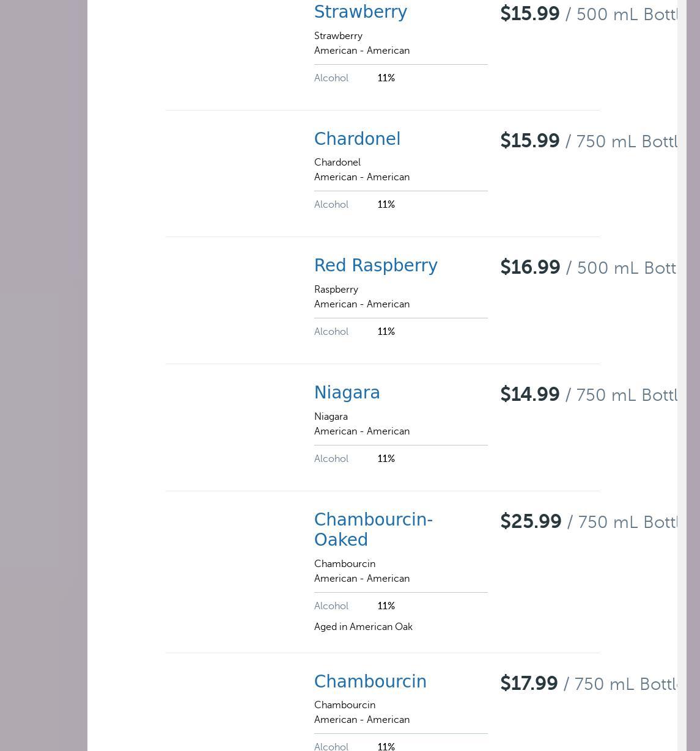
Task: Open the Niagara wine title link
Action: tap(347, 393)
